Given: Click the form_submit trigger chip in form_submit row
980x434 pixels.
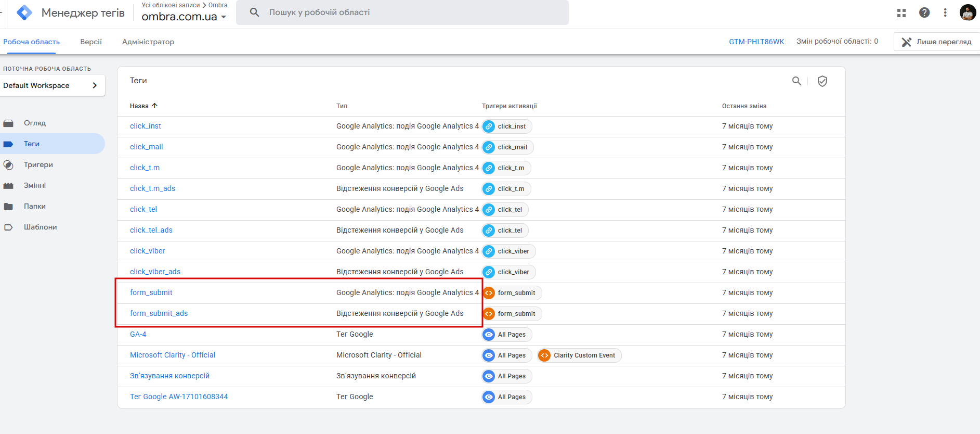Looking at the screenshot, I should (512, 293).
